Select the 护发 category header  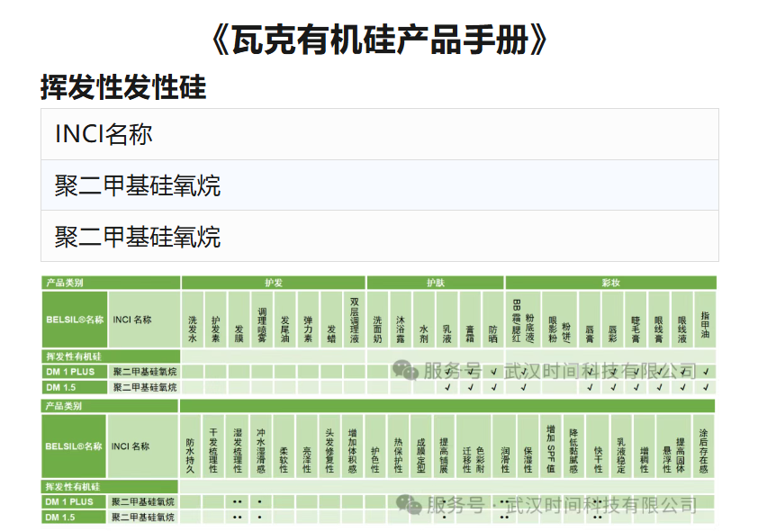coord(274,283)
